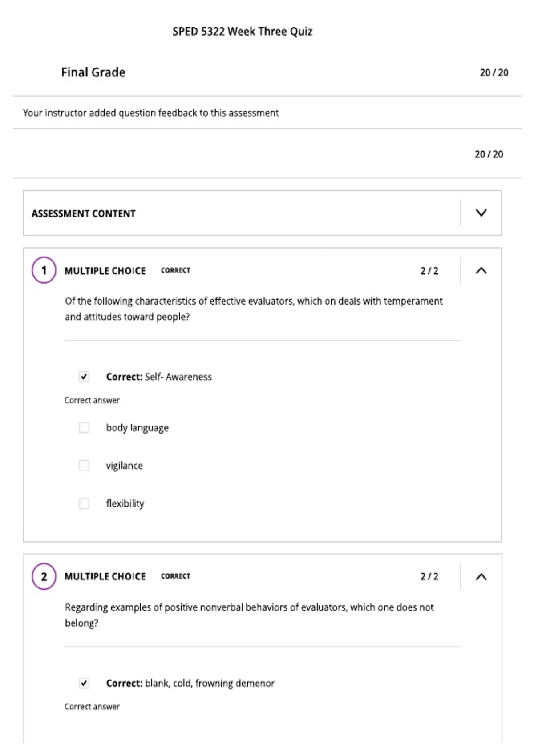Toggle the Self-Awareness checkbox
The width and height of the screenshot is (534, 756).
(84, 377)
